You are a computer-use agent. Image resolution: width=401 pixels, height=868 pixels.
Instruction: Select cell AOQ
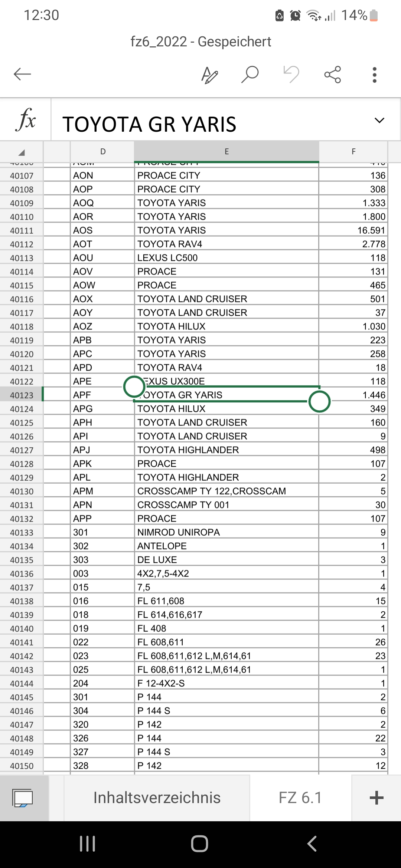click(x=102, y=203)
